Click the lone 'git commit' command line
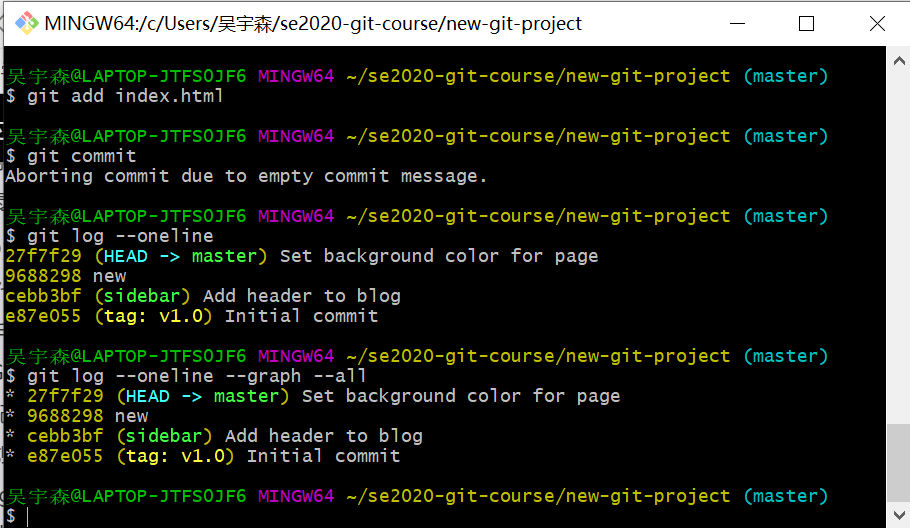910x528 pixels. click(x=71, y=156)
